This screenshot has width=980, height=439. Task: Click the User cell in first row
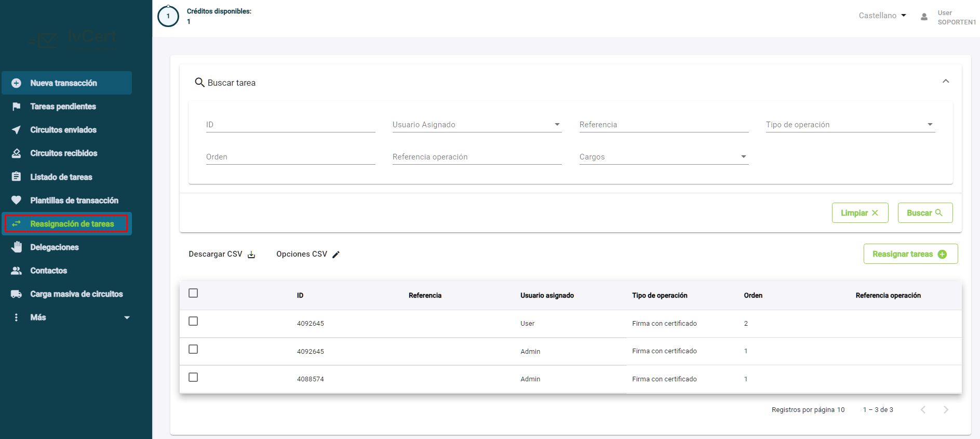527,324
